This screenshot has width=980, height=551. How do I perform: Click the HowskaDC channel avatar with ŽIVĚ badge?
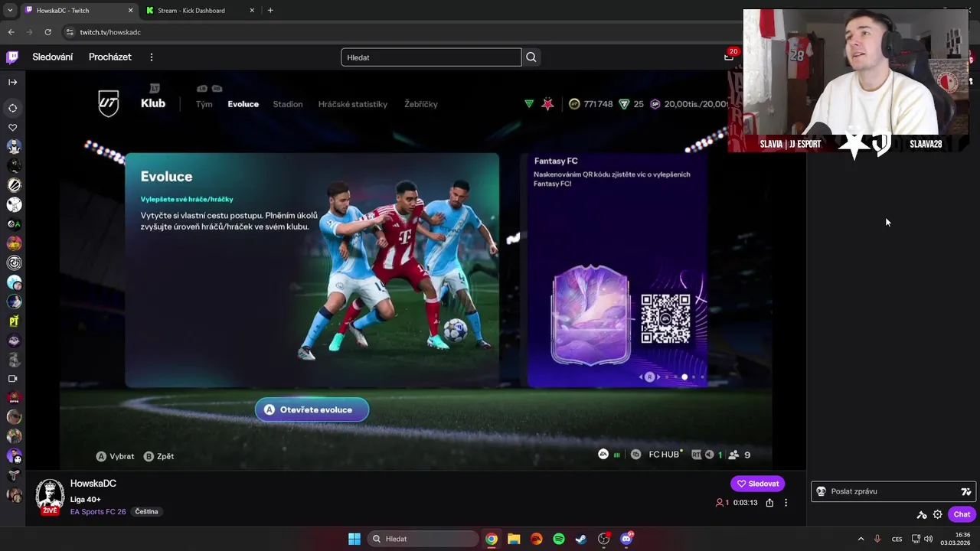pos(50,497)
